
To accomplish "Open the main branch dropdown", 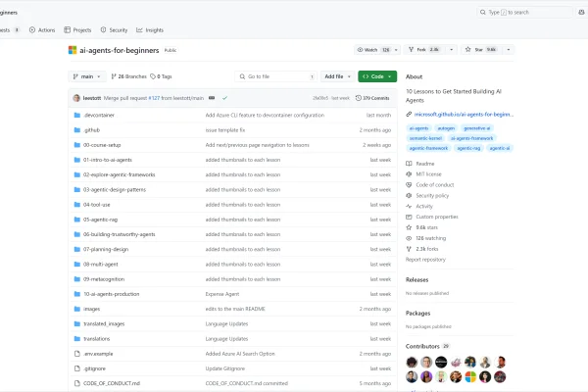I will click(87, 76).
